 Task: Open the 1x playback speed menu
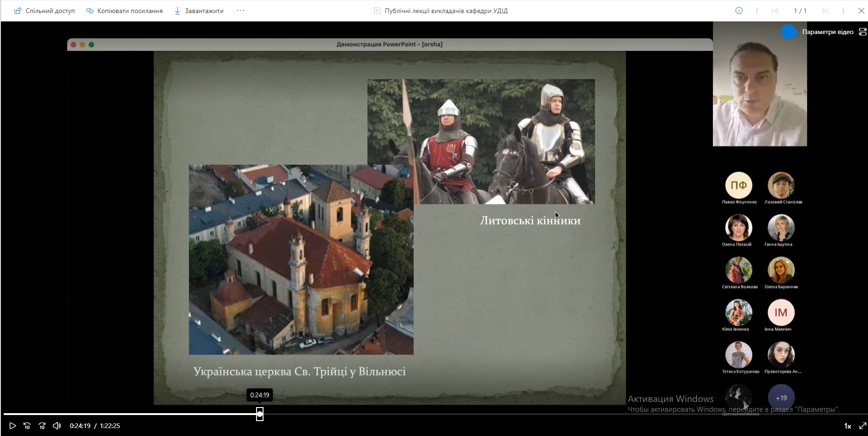click(847, 426)
